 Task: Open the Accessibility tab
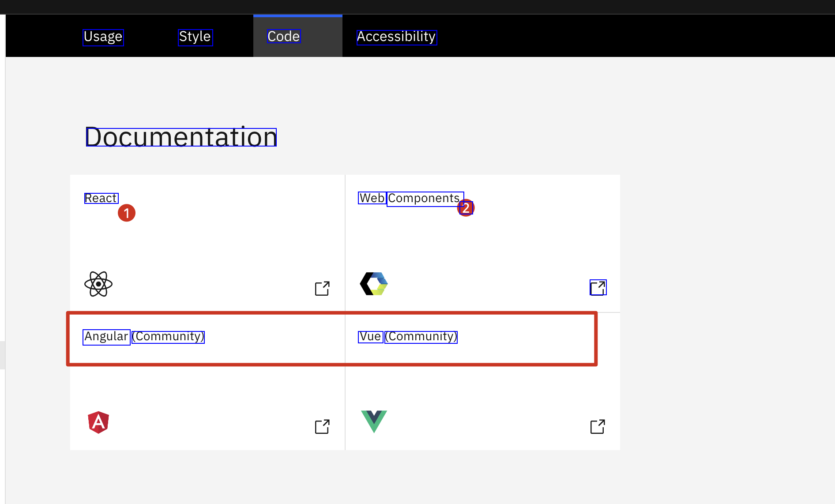(396, 37)
